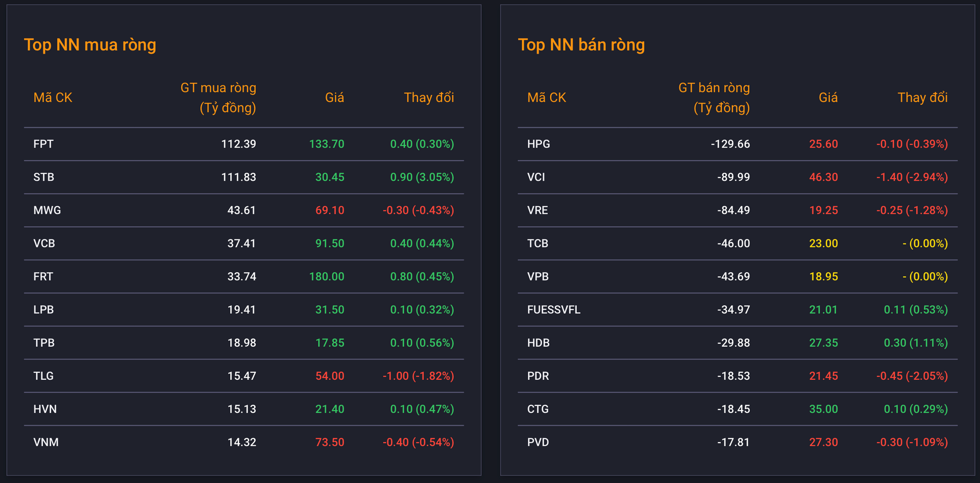Click HDB price 27.35
The height and width of the screenshot is (483, 980).
pyautogui.click(x=824, y=343)
